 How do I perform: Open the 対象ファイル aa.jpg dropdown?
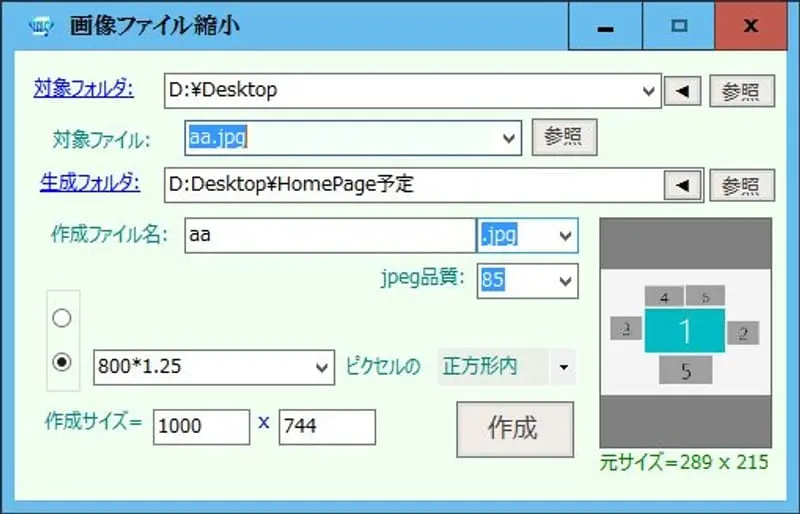pyautogui.click(x=508, y=138)
